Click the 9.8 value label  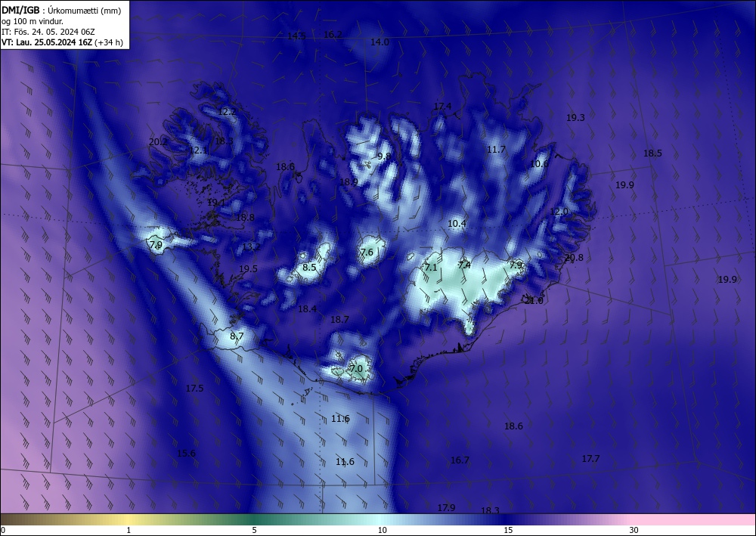384,156
